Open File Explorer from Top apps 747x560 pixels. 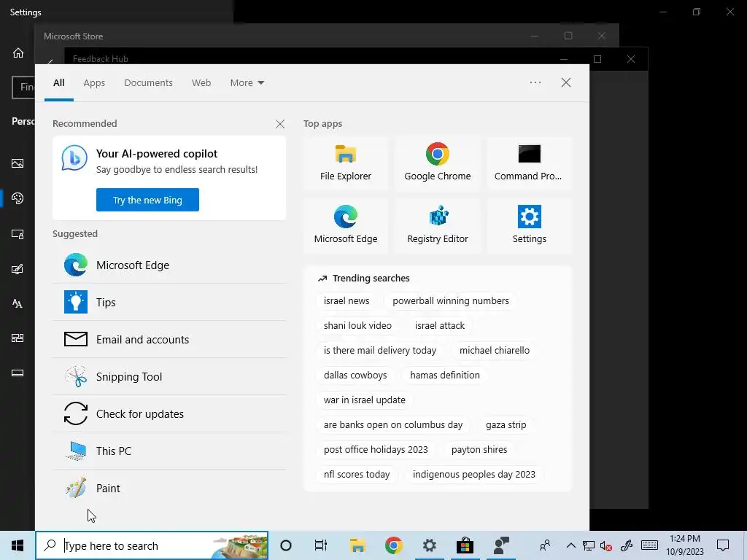(345, 163)
